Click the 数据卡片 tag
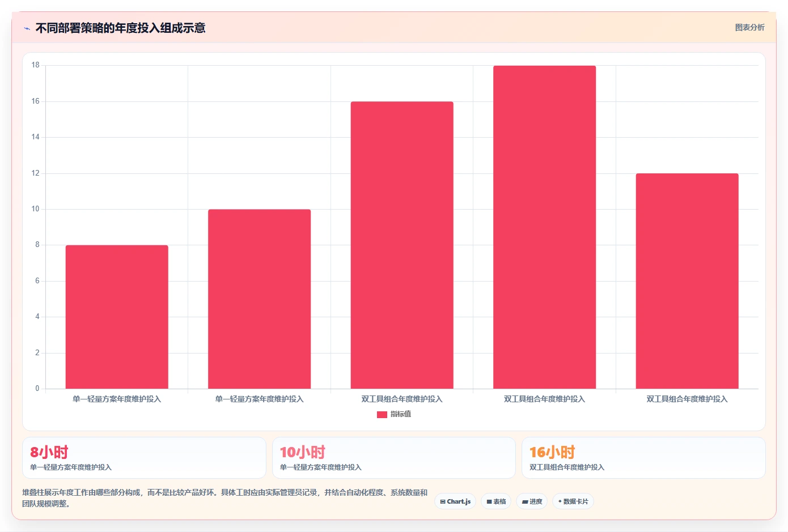 pyautogui.click(x=573, y=501)
